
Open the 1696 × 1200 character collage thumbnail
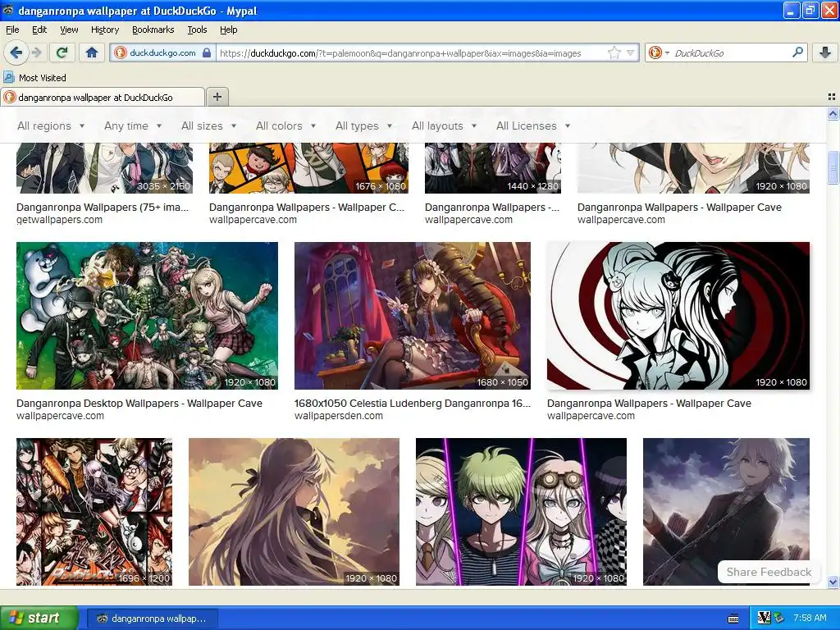tap(94, 512)
